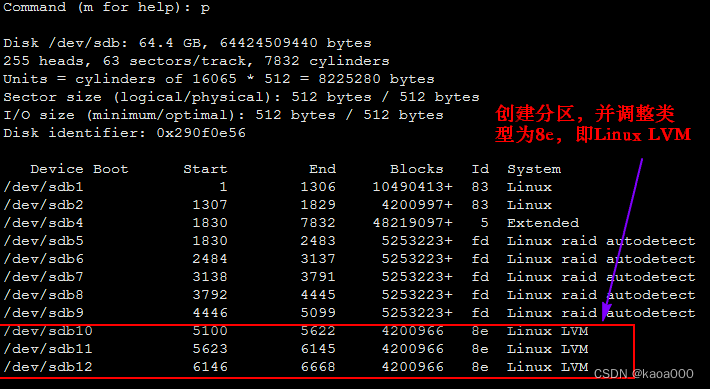Click the End value 6668
Screen dimensions: 710x389
click(x=318, y=367)
